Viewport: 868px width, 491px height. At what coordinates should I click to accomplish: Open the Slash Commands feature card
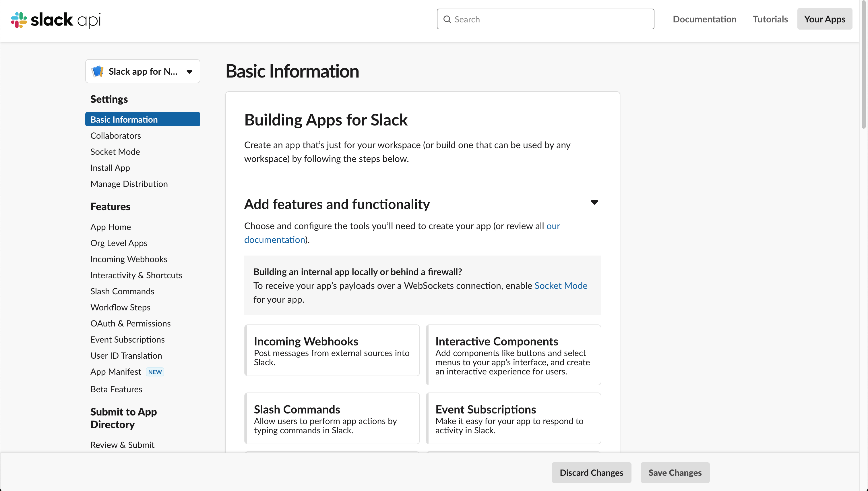pyautogui.click(x=332, y=418)
